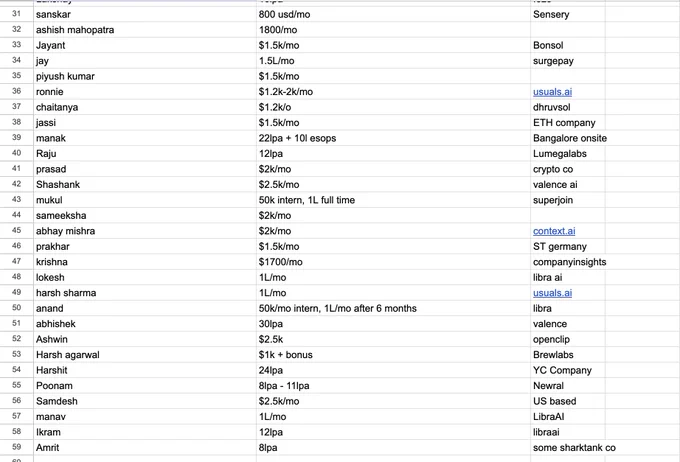Click the 'libra ai' cell
This screenshot has width=680, height=462.
(x=568, y=278)
